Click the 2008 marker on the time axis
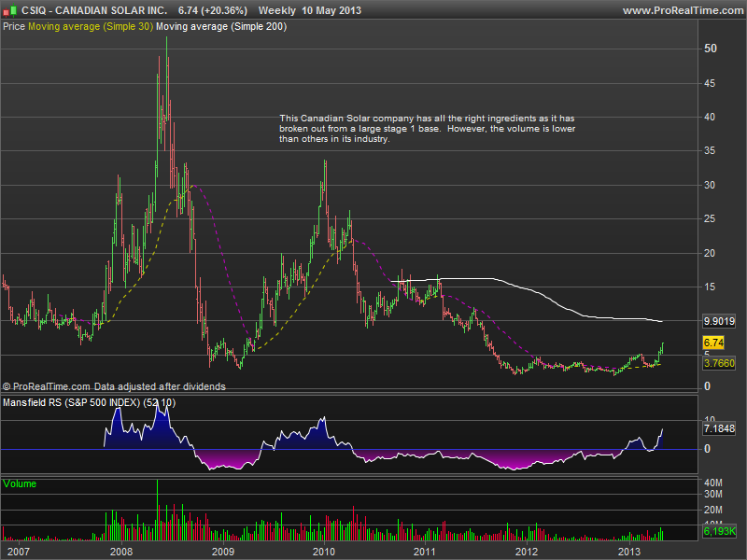Image resolution: width=747 pixels, height=560 pixels. (x=120, y=552)
